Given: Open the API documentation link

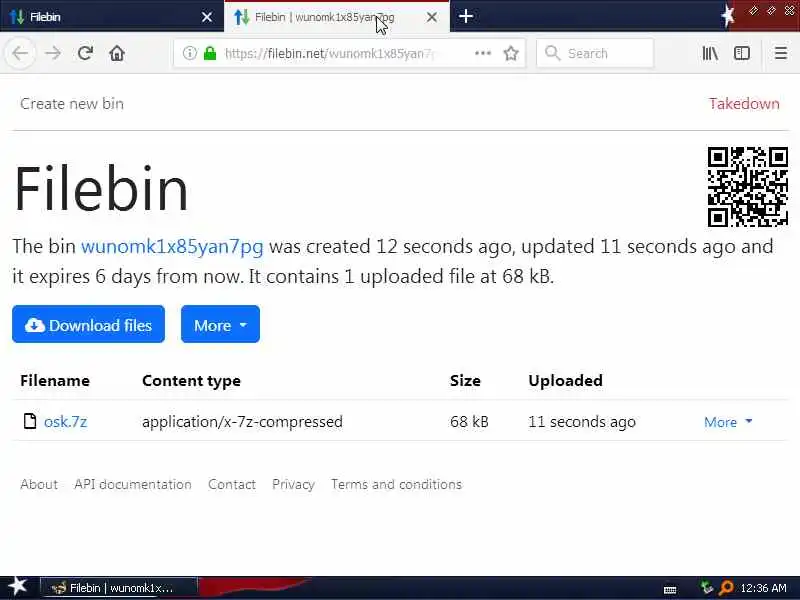Looking at the screenshot, I should pos(133,484).
